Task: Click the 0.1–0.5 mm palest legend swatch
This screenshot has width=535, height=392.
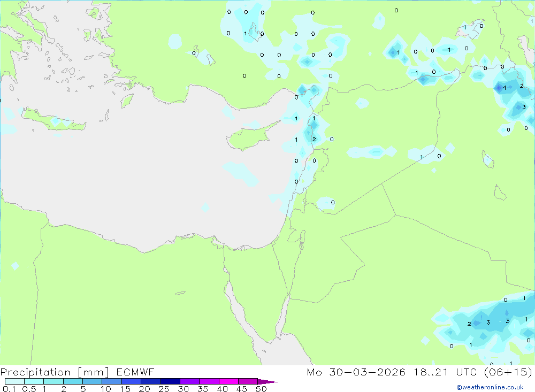Action: click(14, 381)
